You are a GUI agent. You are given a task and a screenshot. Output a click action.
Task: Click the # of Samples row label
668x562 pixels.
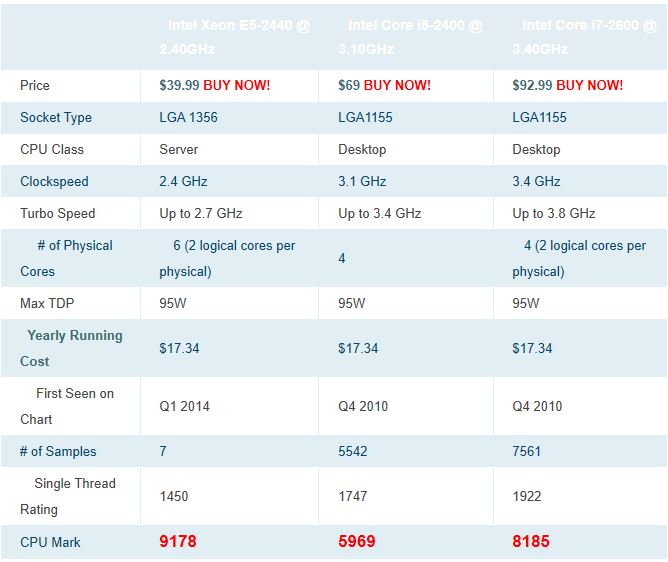pos(58,452)
